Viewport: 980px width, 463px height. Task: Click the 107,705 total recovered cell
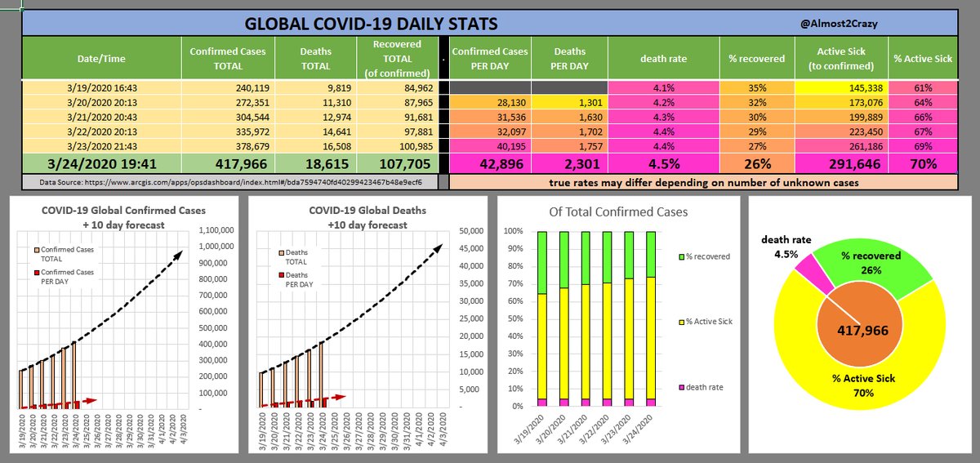(x=397, y=164)
